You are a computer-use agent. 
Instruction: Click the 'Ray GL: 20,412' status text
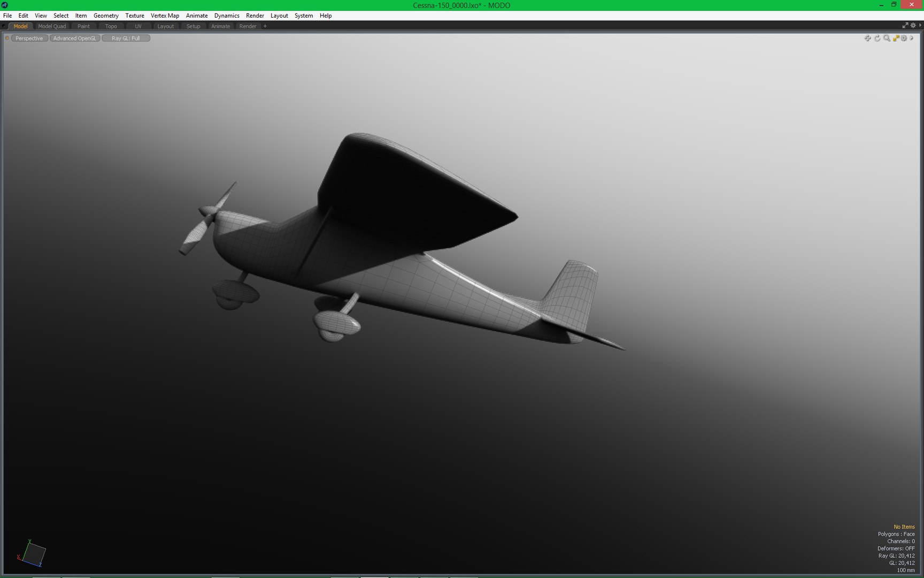pyautogui.click(x=897, y=556)
